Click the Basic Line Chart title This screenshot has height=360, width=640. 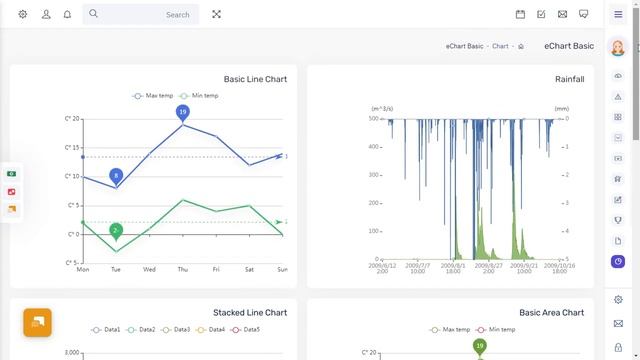255,79
